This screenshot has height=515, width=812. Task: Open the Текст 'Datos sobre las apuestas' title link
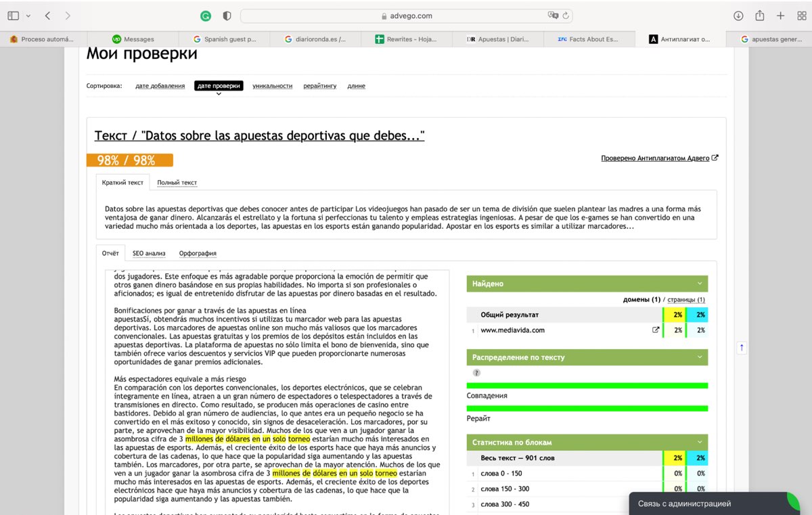point(259,136)
